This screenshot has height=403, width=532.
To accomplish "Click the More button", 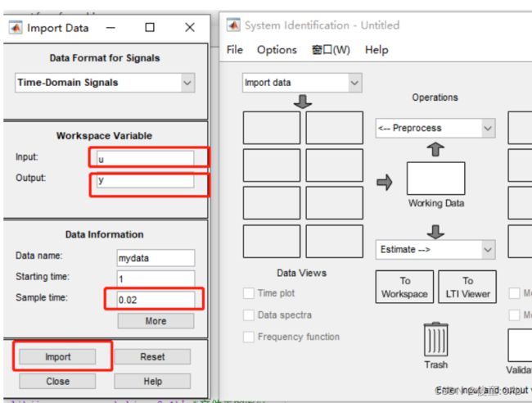I will point(156,321).
